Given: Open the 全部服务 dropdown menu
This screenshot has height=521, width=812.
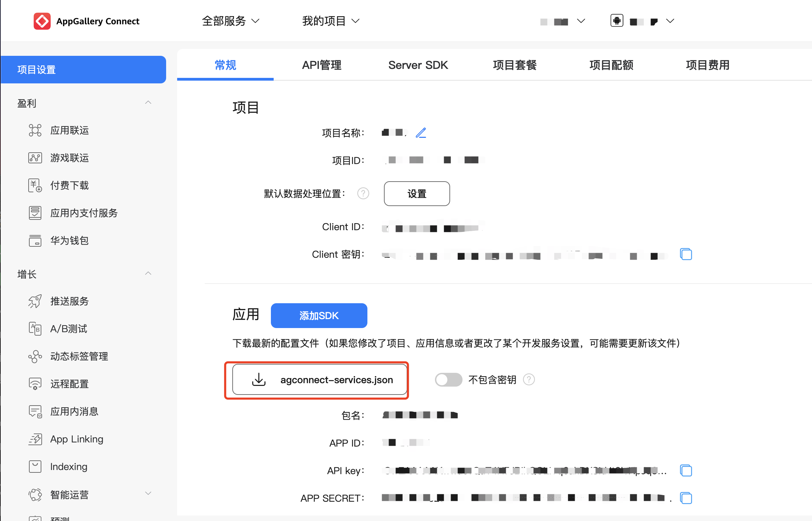Looking at the screenshot, I should pos(230,21).
